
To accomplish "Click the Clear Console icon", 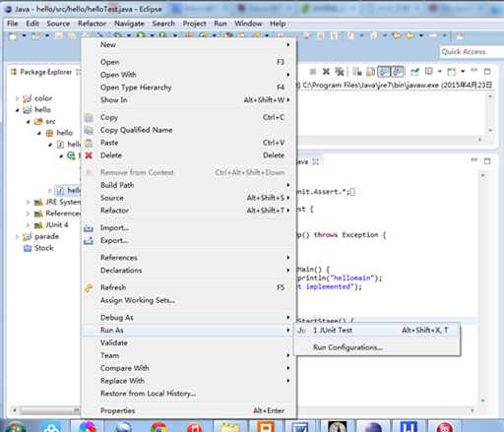I will 357,71.
